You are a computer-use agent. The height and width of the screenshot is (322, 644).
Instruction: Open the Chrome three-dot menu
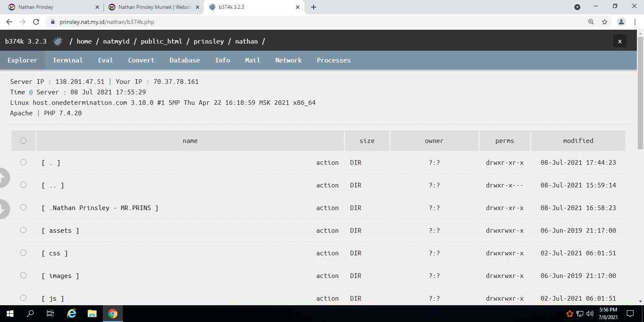[x=635, y=22]
